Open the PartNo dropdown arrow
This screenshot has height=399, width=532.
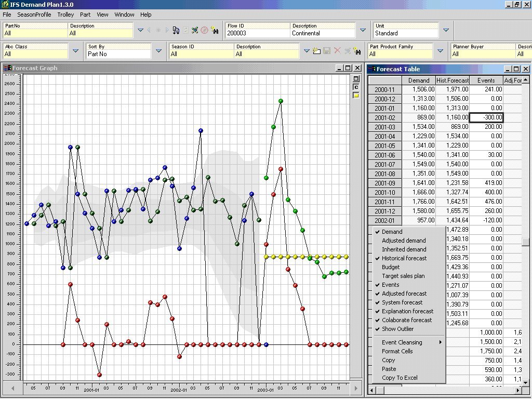point(140,30)
